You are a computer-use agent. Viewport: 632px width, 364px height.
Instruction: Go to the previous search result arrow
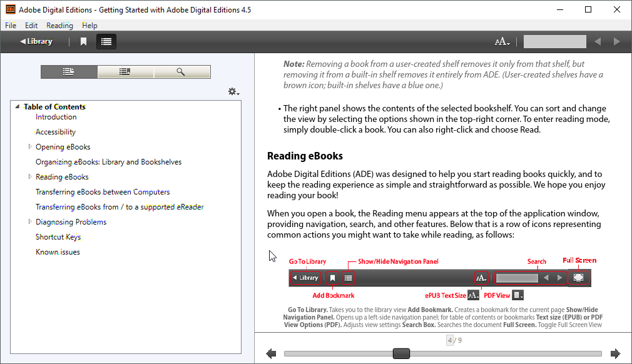pos(598,41)
